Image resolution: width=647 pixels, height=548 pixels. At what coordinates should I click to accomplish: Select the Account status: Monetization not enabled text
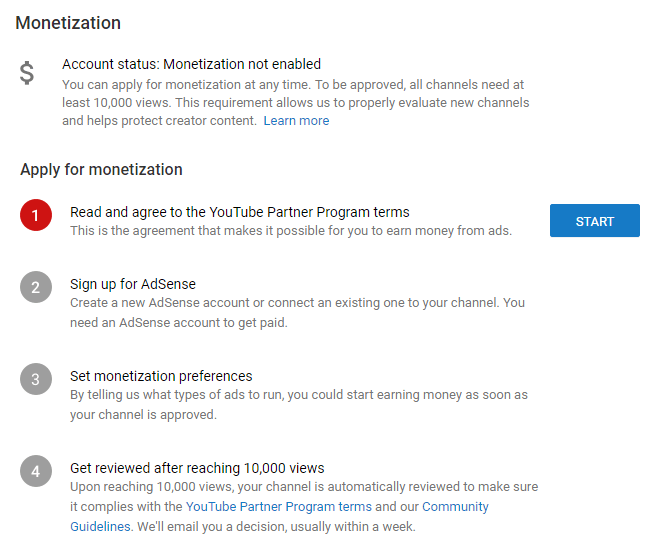[191, 65]
